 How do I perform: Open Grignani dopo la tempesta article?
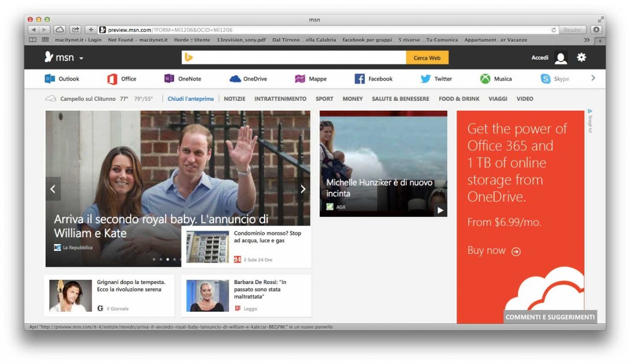[110, 295]
